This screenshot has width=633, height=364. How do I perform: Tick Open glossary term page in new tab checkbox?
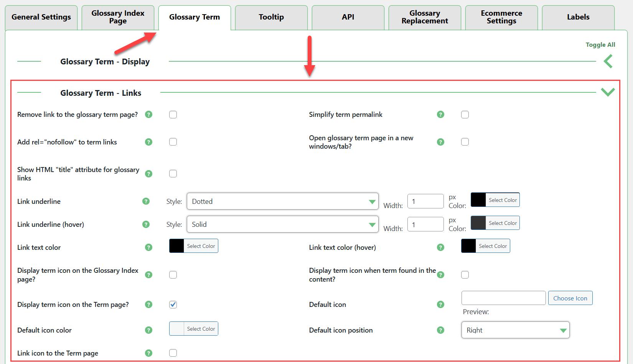tap(465, 142)
